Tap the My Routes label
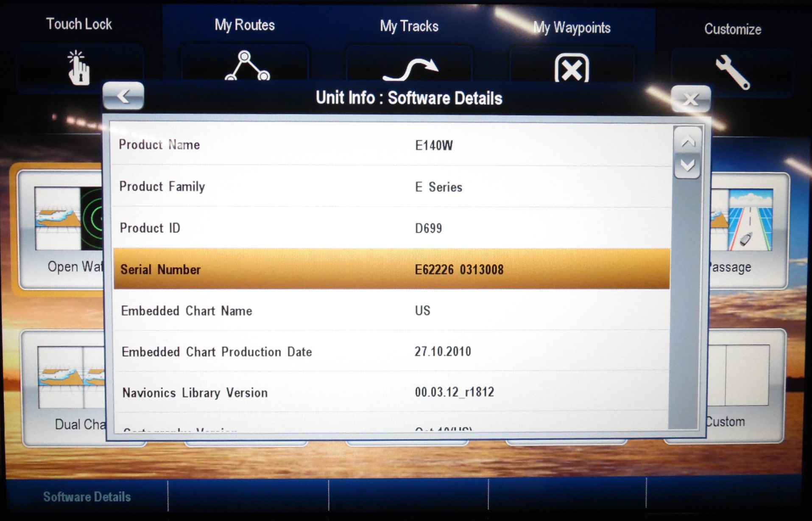Screen dimensions: 812x521 pyautogui.click(x=245, y=25)
